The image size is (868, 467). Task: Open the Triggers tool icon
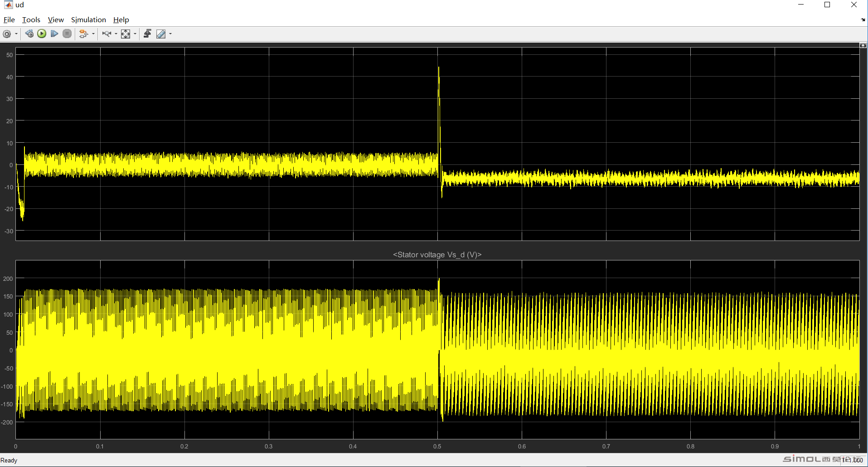(x=147, y=34)
